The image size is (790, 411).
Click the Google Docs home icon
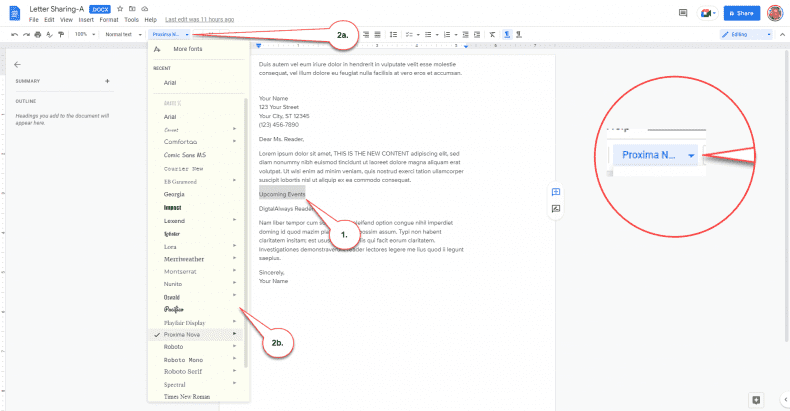(x=15, y=14)
